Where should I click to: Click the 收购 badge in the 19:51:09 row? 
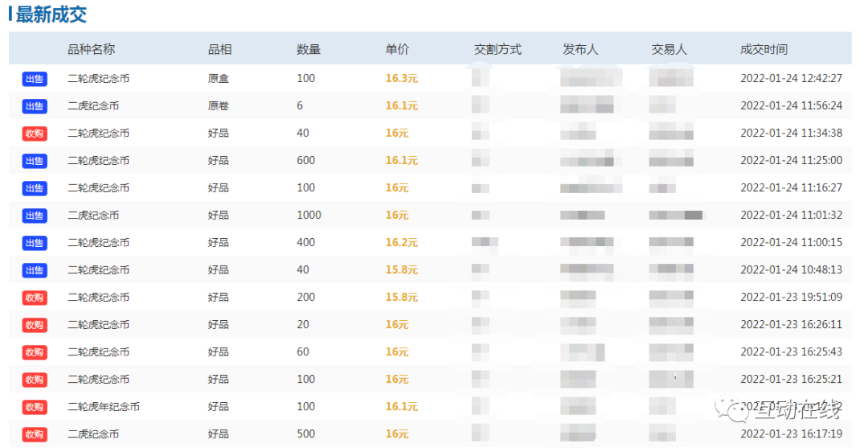35,298
